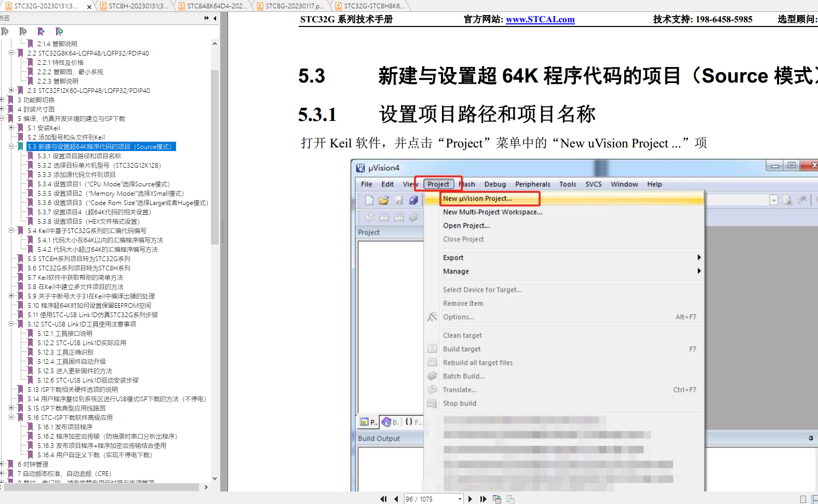Collapse the bookmark panel with left triangle
This screenshot has width=818, height=504.
[215, 18]
